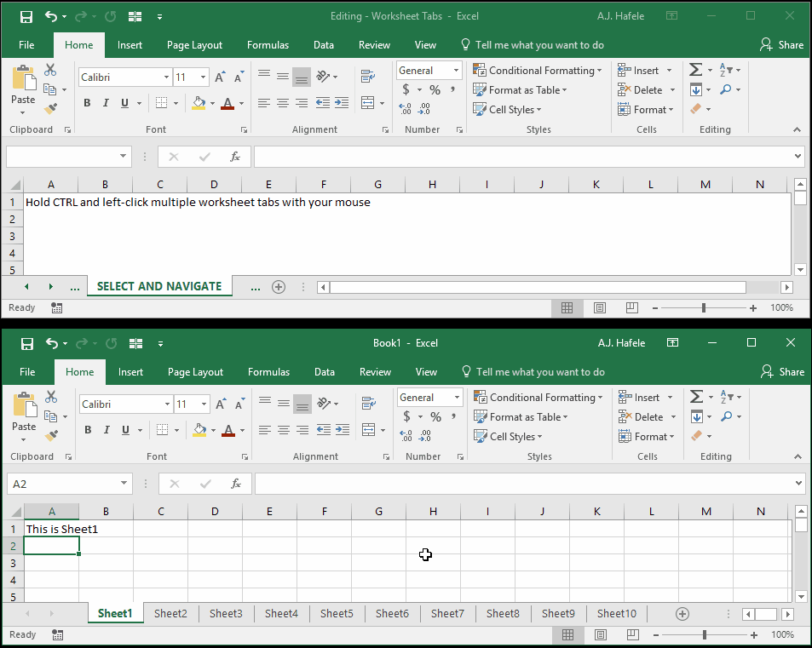Toggle Italic in Book1 window
The height and width of the screenshot is (648, 812).
coord(107,429)
